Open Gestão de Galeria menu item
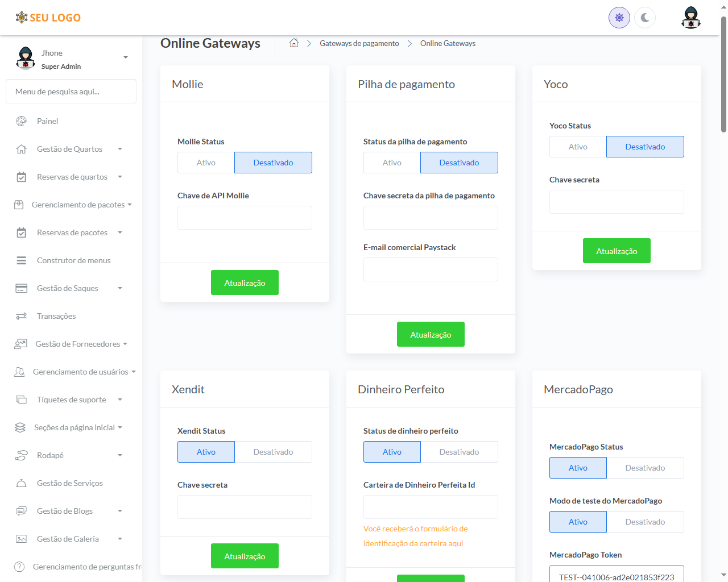The height and width of the screenshot is (582, 728). point(68,539)
